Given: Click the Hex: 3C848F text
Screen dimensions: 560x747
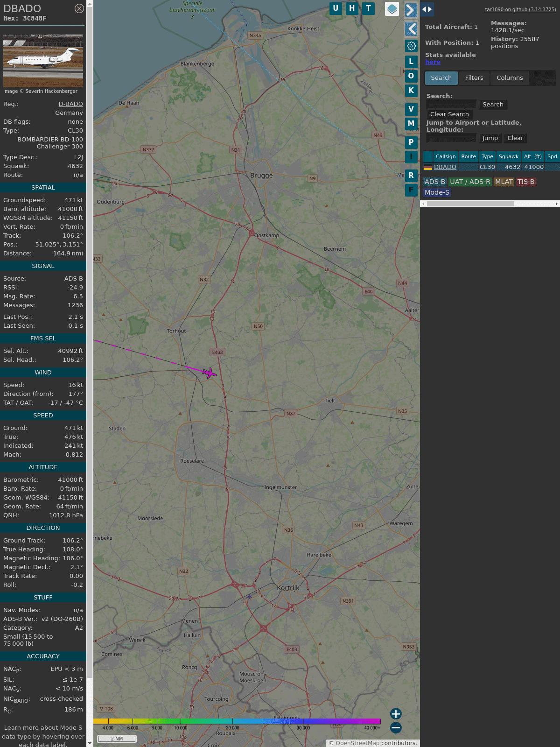Looking at the screenshot, I should click(25, 19).
